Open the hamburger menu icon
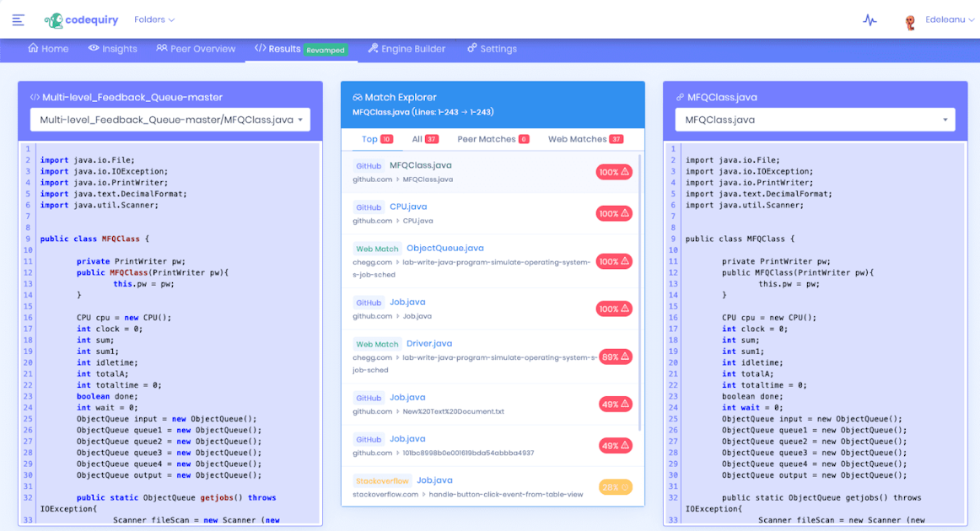The image size is (980, 531). [19, 20]
